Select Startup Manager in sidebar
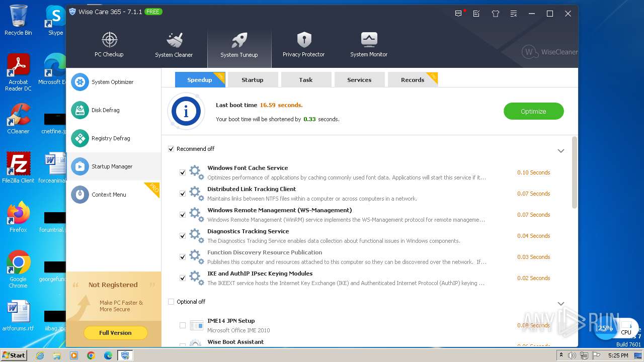 click(113, 166)
